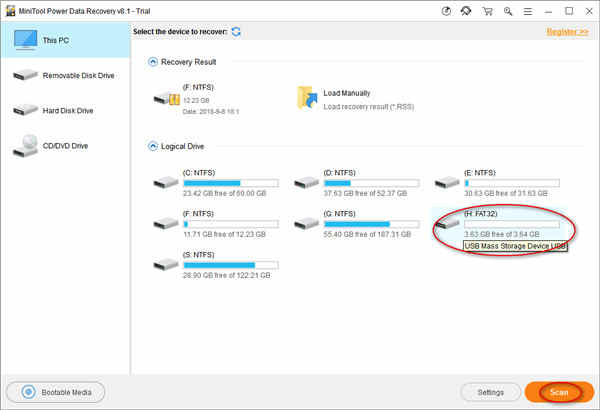This screenshot has height=410, width=600.
Task: Click '37.63 GB free of 52.37 GB' text
Action: pos(365,193)
